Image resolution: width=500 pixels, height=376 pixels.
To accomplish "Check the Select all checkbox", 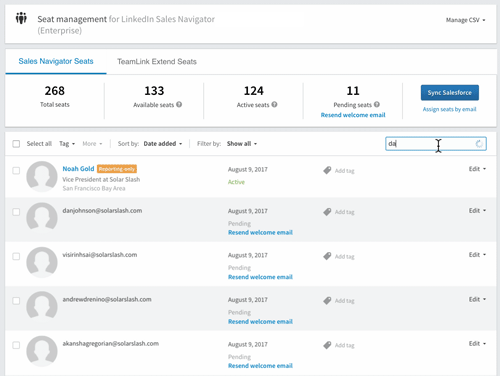I will point(16,144).
